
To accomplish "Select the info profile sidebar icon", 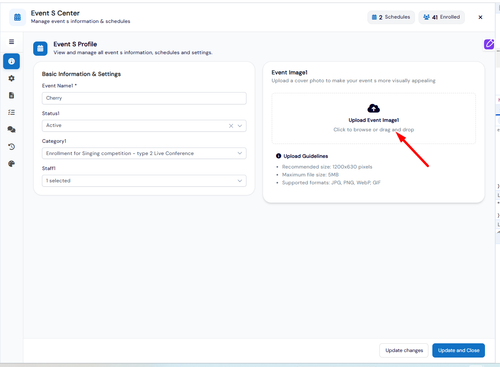I will (x=11, y=61).
